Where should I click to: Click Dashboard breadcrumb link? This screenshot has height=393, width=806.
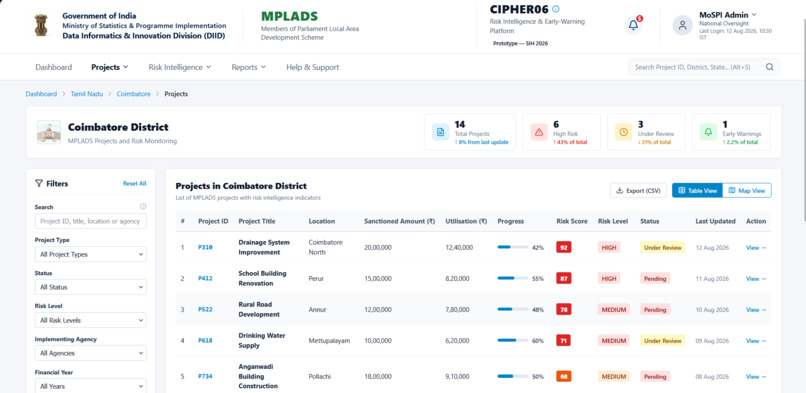pyautogui.click(x=41, y=94)
